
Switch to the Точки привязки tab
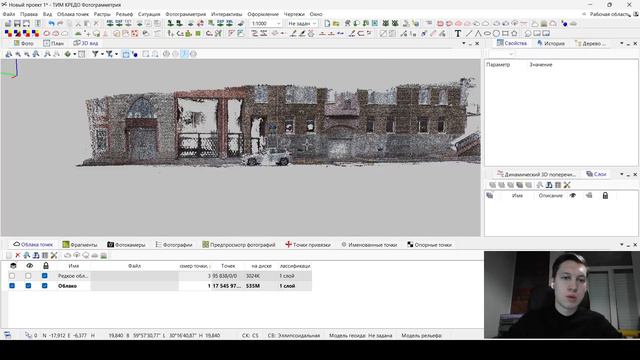[308, 245]
